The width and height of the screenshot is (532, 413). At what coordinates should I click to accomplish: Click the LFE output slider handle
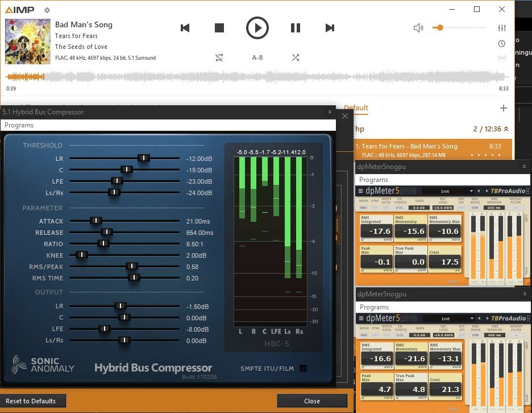[x=105, y=328]
